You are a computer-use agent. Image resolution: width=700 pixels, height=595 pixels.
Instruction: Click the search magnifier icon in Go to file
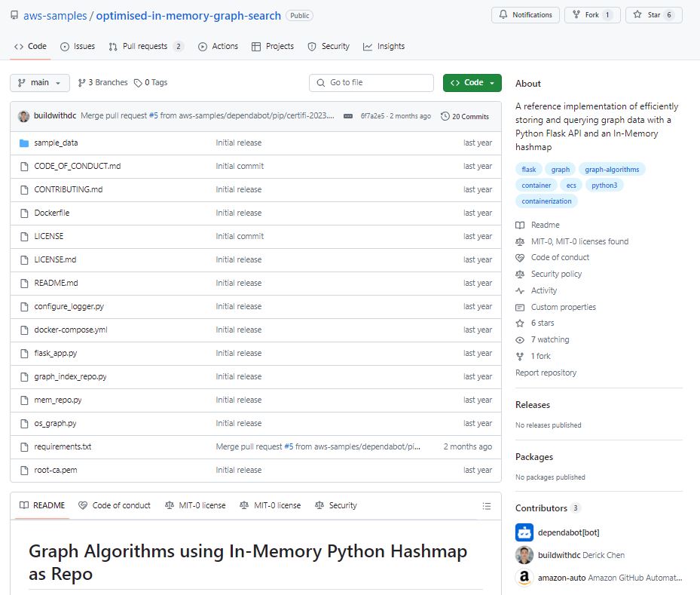pyautogui.click(x=320, y=83)
